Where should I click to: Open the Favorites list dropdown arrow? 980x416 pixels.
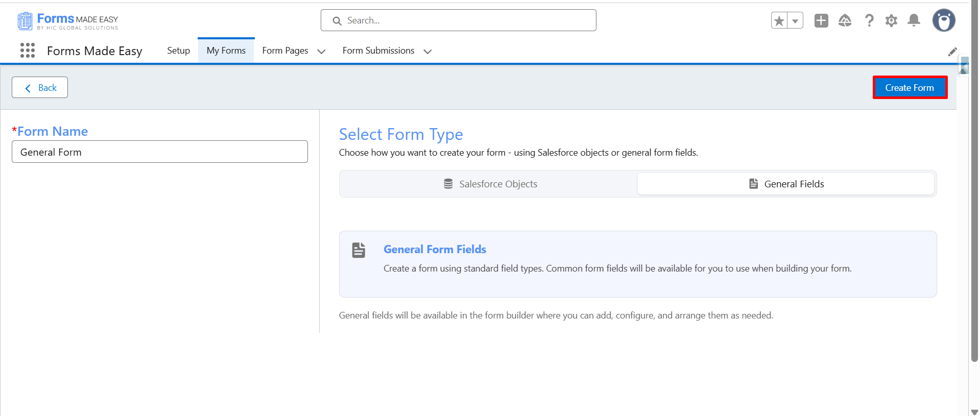pyautogui.click(x=795, y=20)
